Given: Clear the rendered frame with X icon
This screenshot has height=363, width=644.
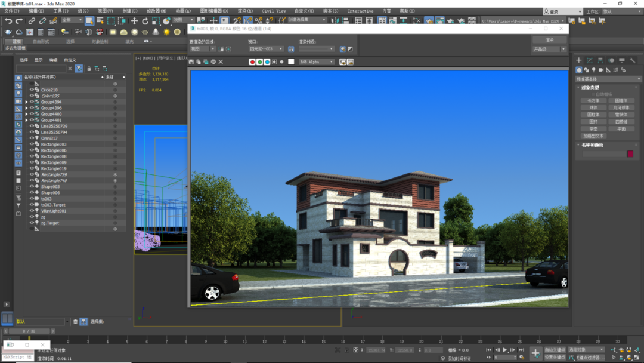Looking at the screenshot, I should click(x=221, y=61).
